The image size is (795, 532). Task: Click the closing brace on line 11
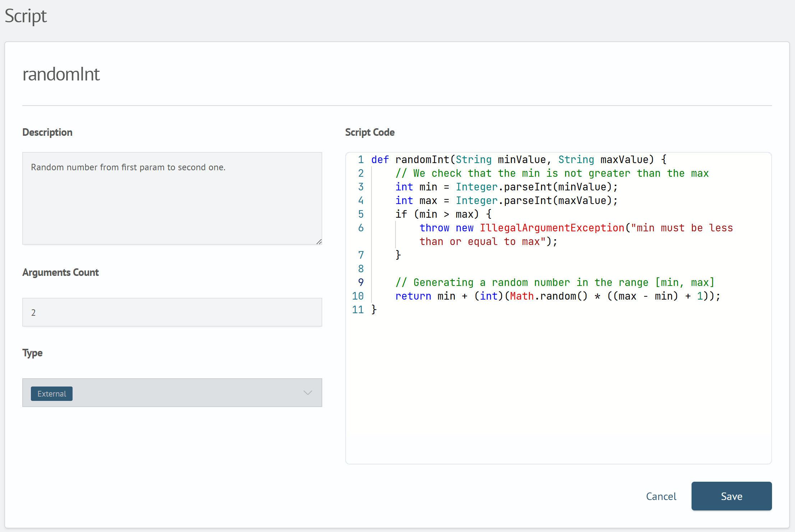click(374, 309)
